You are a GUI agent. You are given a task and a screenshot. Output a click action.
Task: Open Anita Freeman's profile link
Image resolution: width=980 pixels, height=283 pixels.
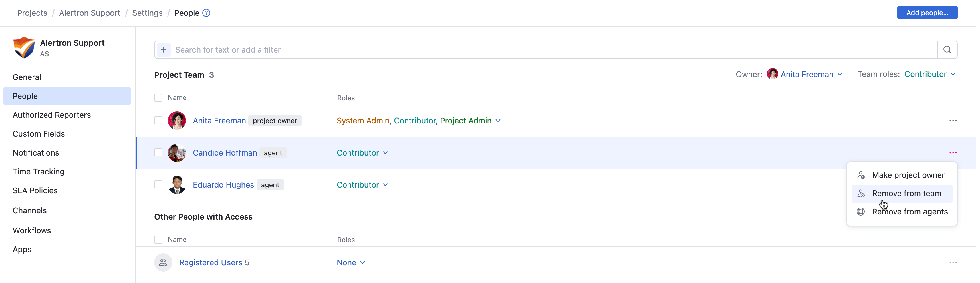click(x=219, y=121)
